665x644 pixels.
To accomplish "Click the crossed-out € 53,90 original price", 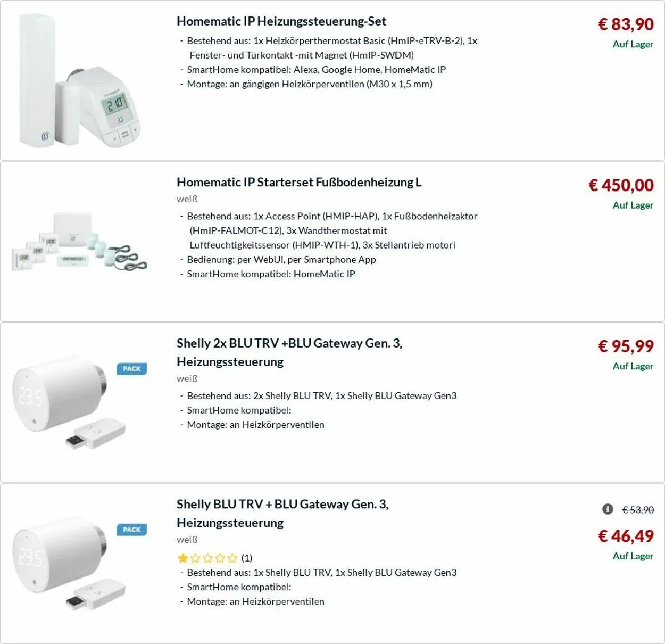I will tap(638, 510).
